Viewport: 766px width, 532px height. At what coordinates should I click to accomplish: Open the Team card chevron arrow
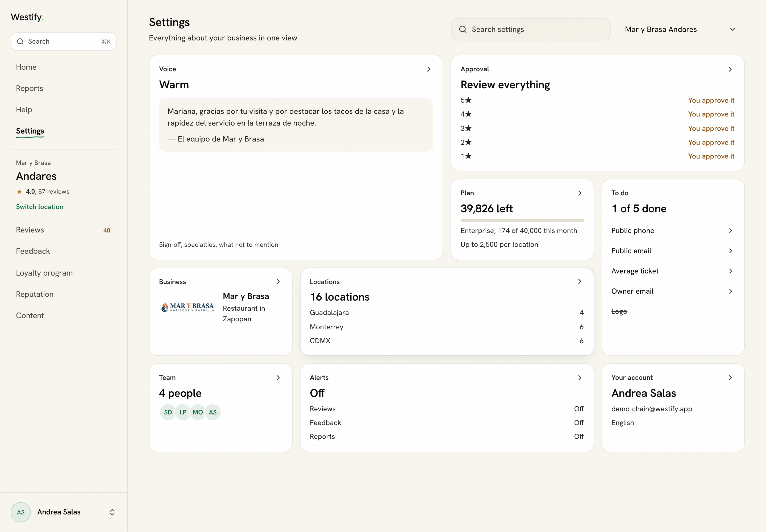(x=278, y=378)
